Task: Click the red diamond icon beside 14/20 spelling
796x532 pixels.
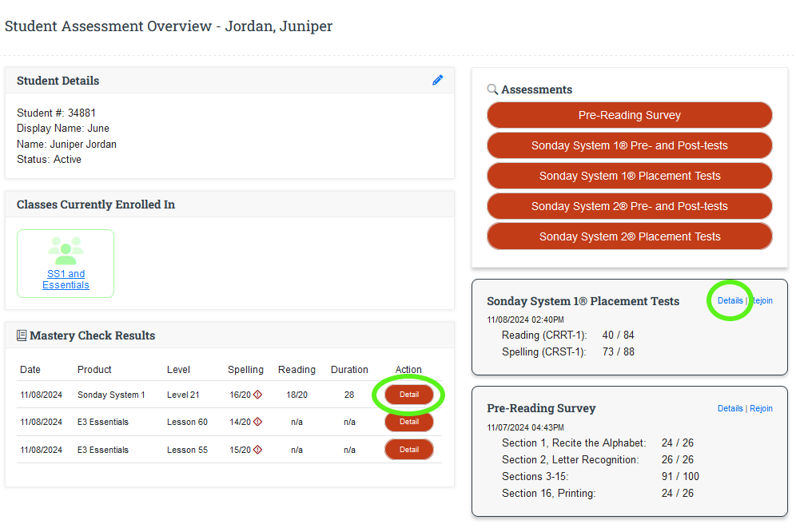Action: click(257, 422)
